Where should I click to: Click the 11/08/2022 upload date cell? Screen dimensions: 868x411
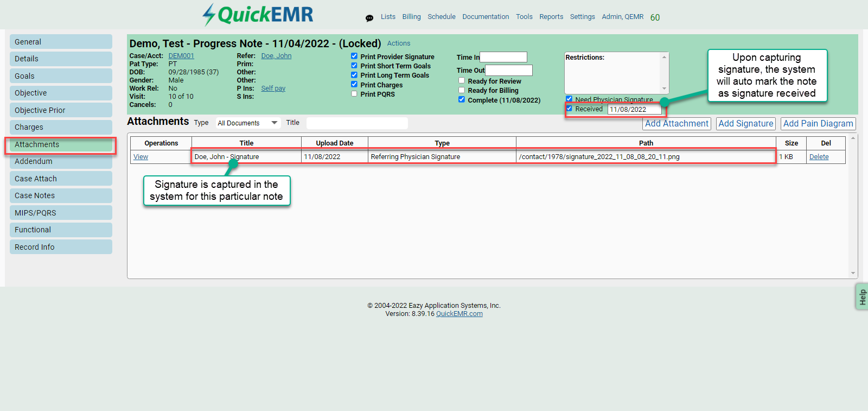pyautogui.click(x=334, y=157)
